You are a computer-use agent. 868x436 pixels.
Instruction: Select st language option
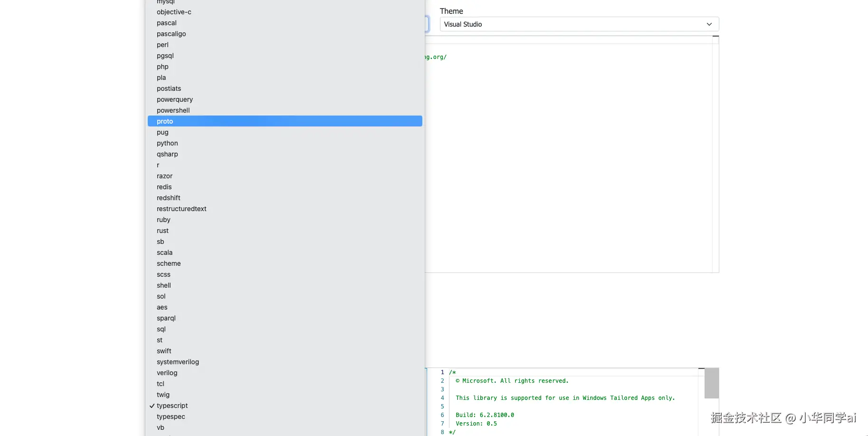[285, 340]
